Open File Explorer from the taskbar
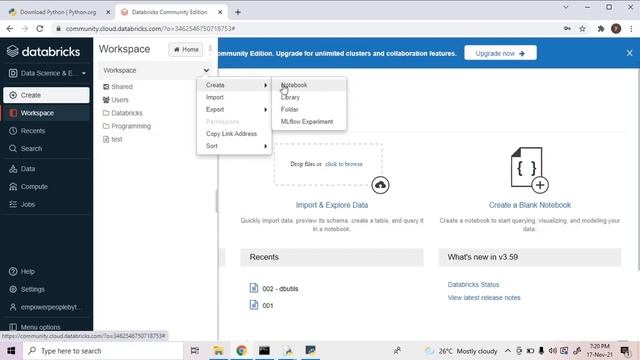640x360 pixels. pyautogui.click(x=218, y=351)
